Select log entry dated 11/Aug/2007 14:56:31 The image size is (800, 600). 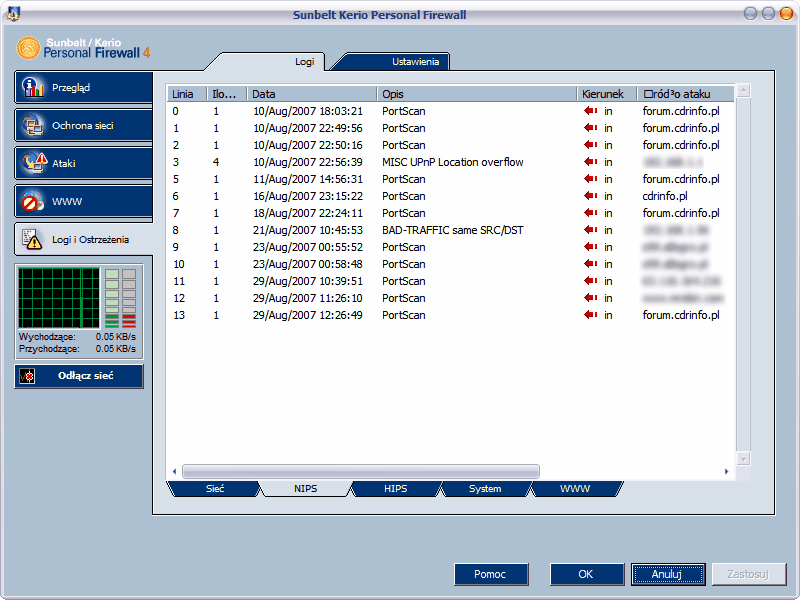(451, 179)
